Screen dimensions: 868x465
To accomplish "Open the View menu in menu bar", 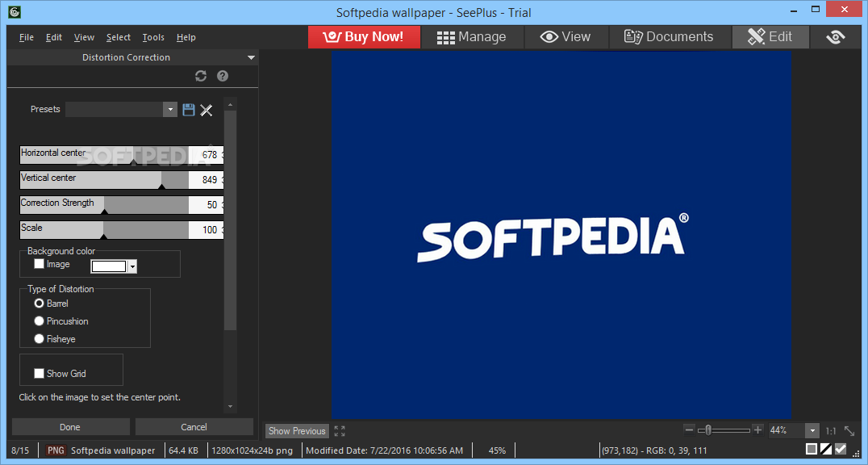I will (84, 37).
